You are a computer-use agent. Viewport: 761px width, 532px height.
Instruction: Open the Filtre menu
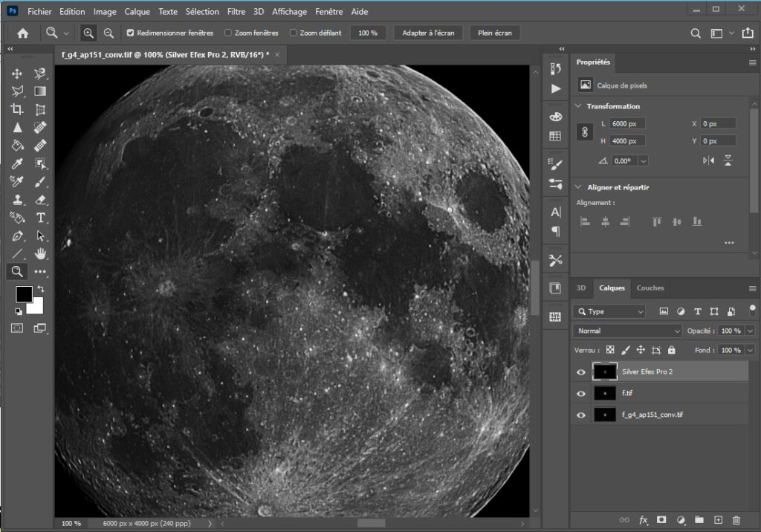(x=236, y=12)
